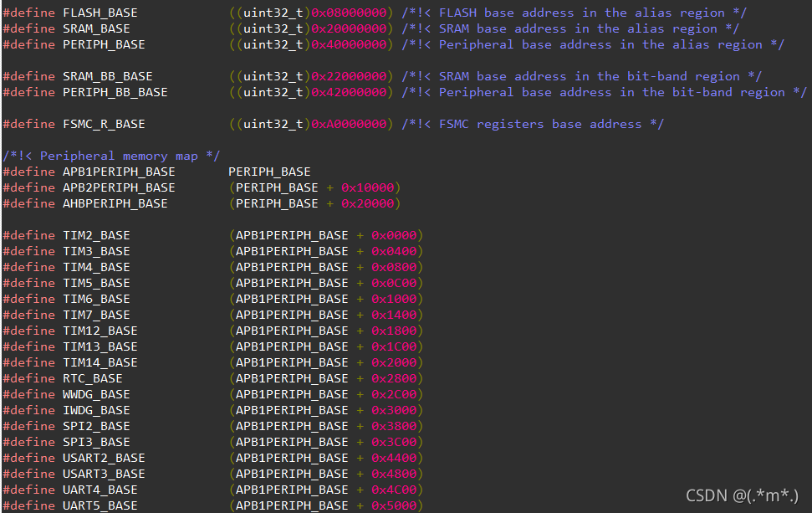The image size is (812, 513).
Task: Click hex value 0x08000000
Action: pyautogui.click(x=349, y=13)
